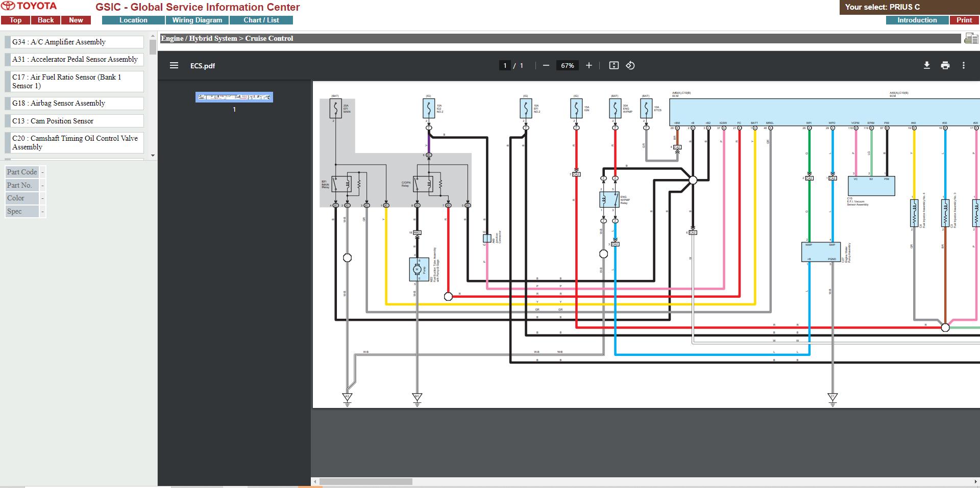Click the Part No. label
980x488 pixels.
[22, 185]
